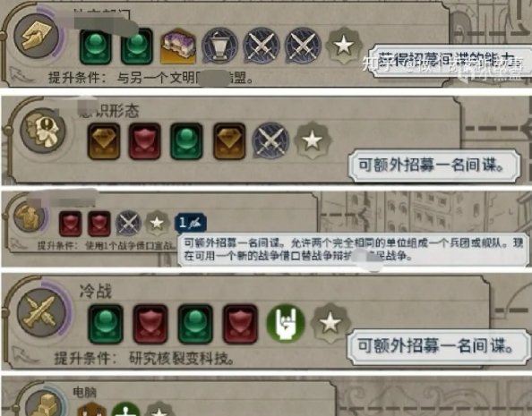
Task: Click the lantern icon in the top civic row
Action: coord(219,47)
